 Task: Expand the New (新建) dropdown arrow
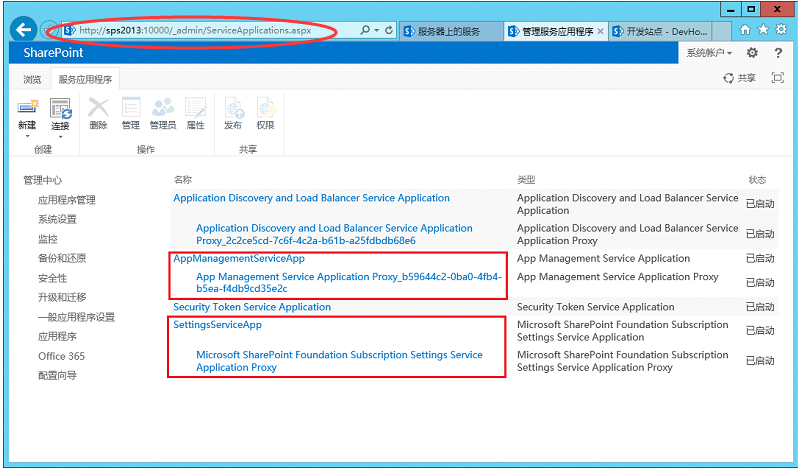click(x=27, y=136)
